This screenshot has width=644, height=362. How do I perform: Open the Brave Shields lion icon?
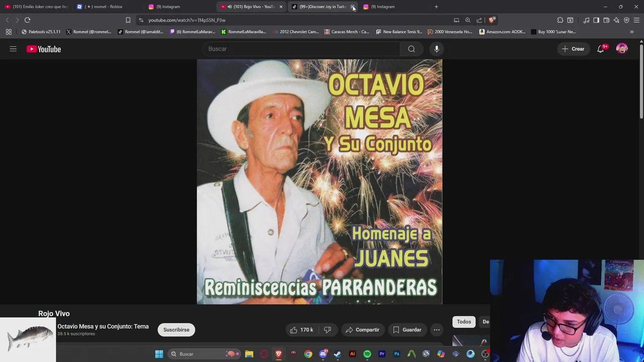[x=492, y=20]
